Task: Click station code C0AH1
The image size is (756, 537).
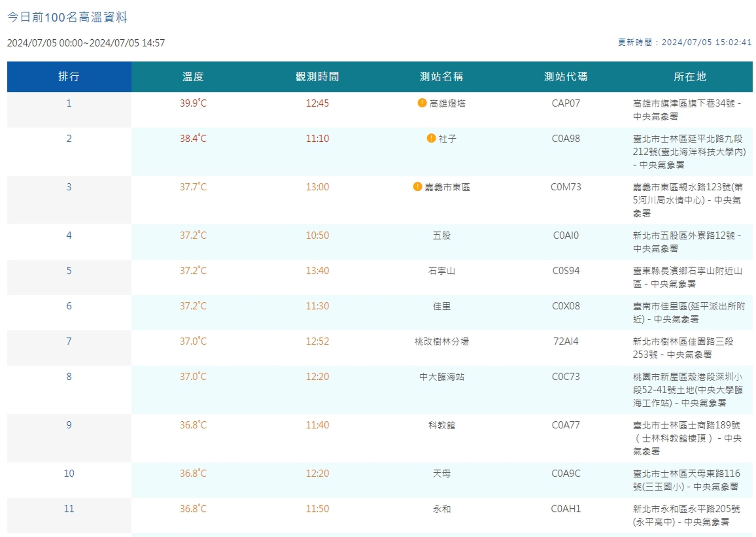Action: click(566, 509)
